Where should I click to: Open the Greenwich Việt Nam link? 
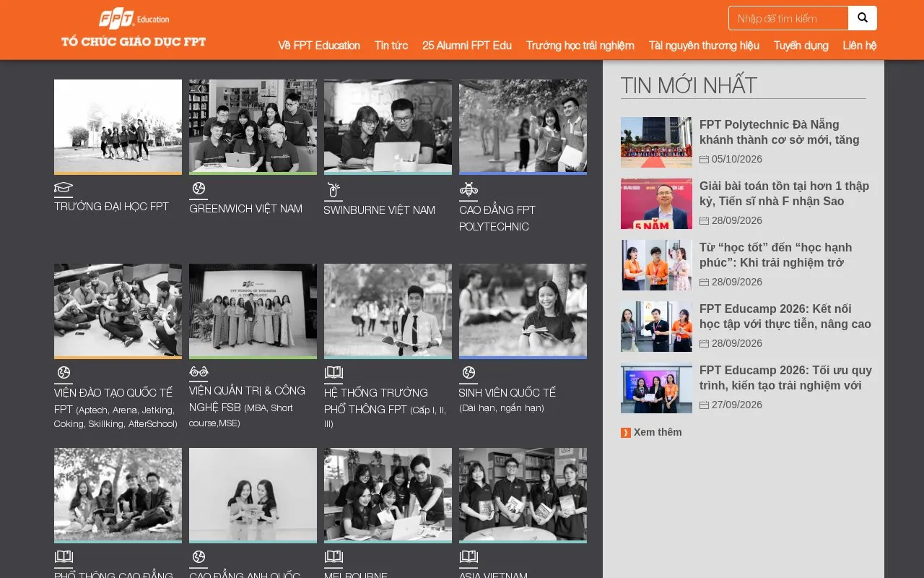tap(245, 209)
